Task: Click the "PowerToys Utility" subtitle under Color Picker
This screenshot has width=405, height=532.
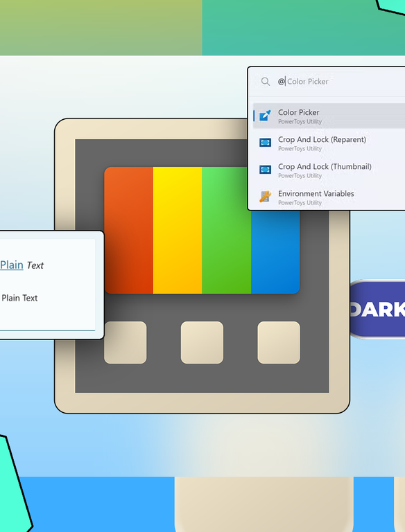Action: (x=300, y=121)
